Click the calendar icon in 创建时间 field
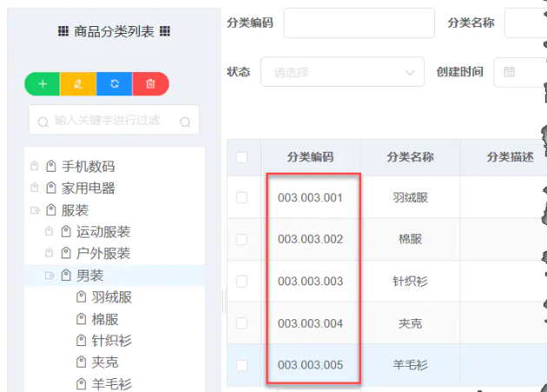 point(509,72)
